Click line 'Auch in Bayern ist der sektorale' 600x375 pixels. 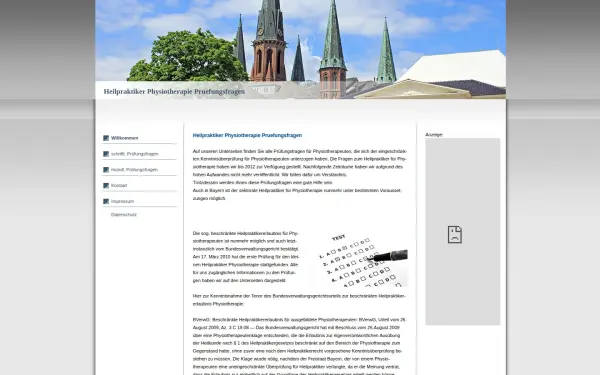(297, 194)
